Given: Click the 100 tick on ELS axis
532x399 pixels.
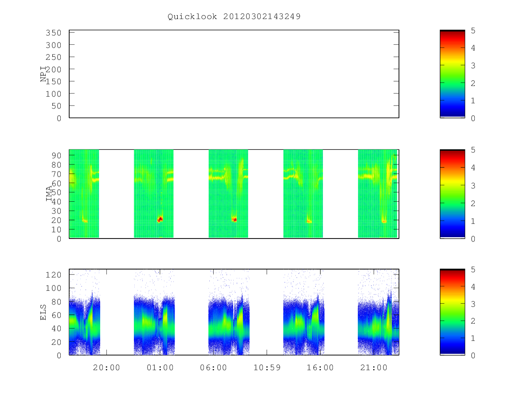Looking at the screenshot, I should click(x=54, y=288).
